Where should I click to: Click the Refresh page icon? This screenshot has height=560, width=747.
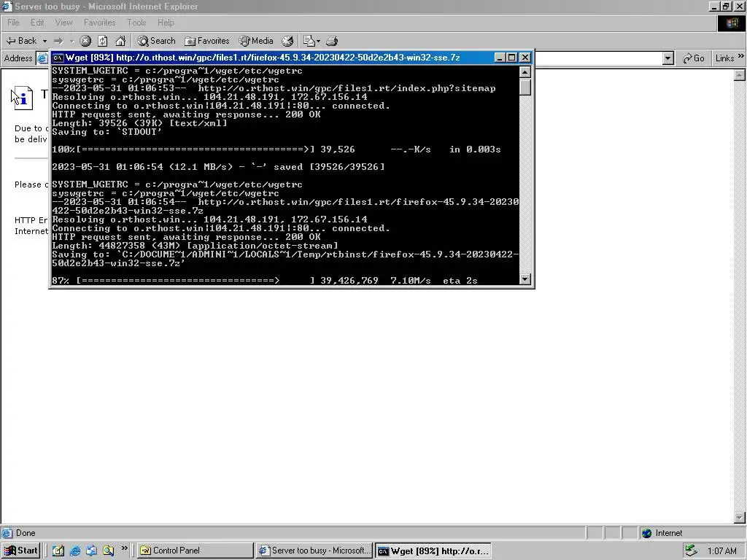click(x=103, y=41)
